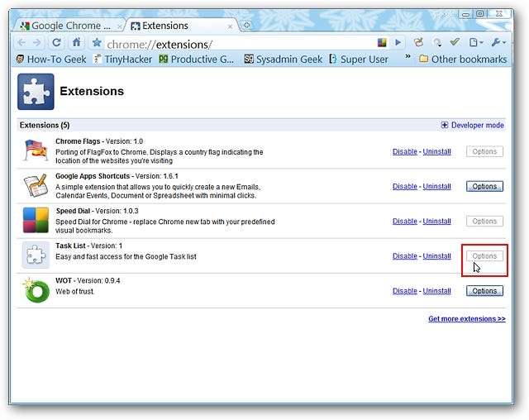The width and height of the screenshot is (529, 420).
Task: Uninstall the WOT extension
Action: tap(437, 291)
